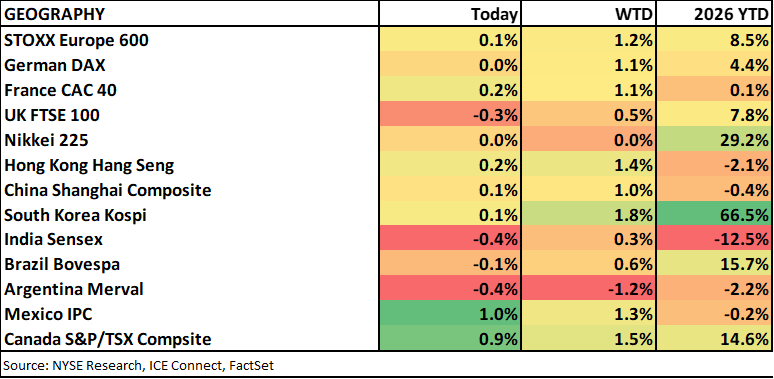The image size is (774, 379).
Task: Select the Argentina Merval row label
Action: click(x=74, y=290)
